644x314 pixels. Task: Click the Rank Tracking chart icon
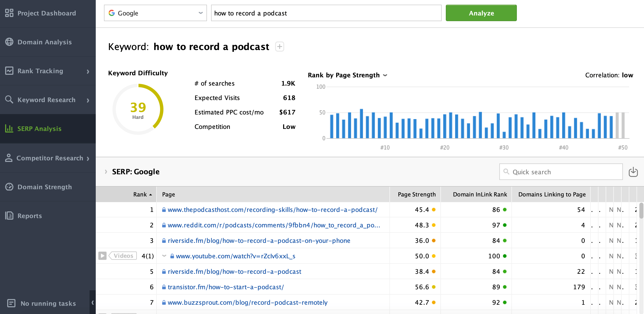(9, 71)
